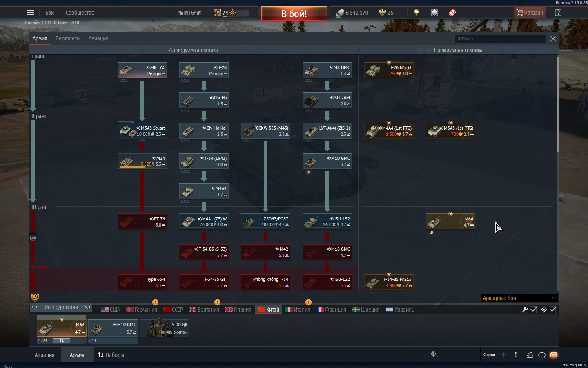The image size is (588, 368).
Task: Toggle the auto-refill ammo checkbox
Action: click(x=553, y=310)
